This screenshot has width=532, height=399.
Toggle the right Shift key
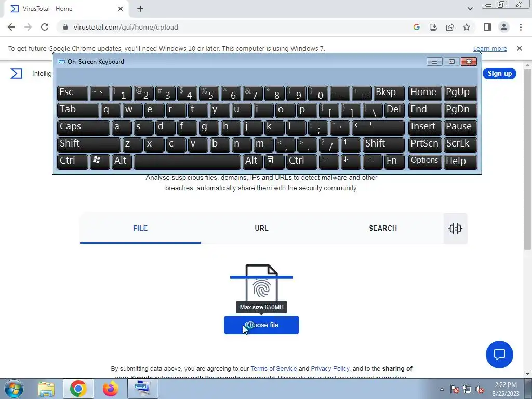pyautogui.click(x=383, y=145)
